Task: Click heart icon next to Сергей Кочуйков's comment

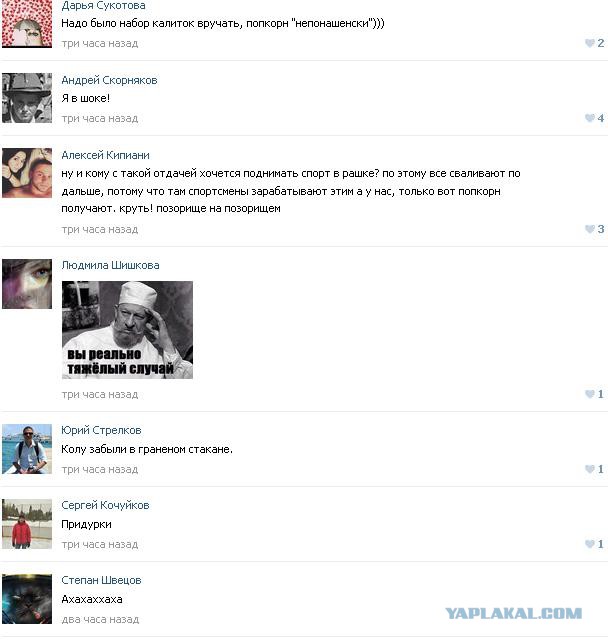Action: 590,544
